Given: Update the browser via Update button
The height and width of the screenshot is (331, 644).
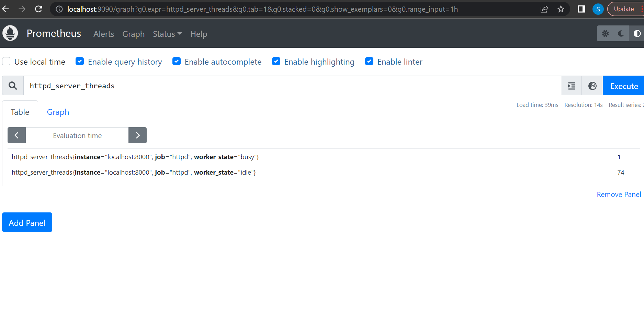Looking at the screenshot, I should [624, 9].
